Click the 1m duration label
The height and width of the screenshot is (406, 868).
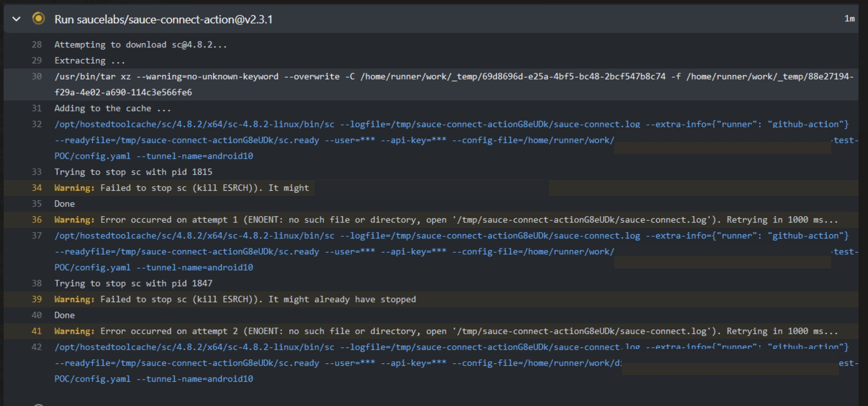[x=850, y=19]
